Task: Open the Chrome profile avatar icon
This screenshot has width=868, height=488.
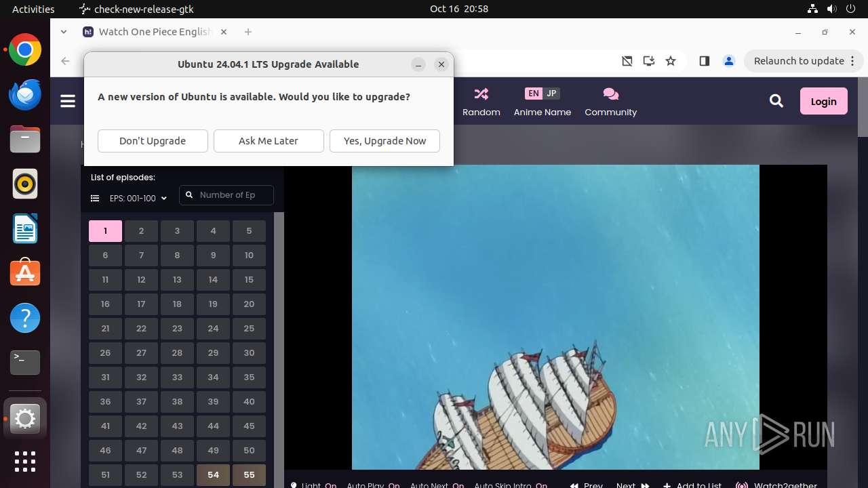Action: 729,61
